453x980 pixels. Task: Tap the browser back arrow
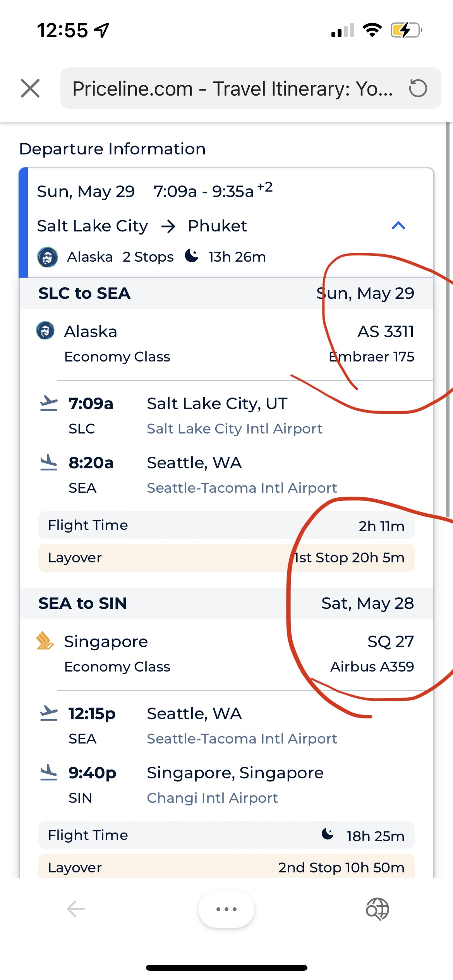click(x=76, y=909)
